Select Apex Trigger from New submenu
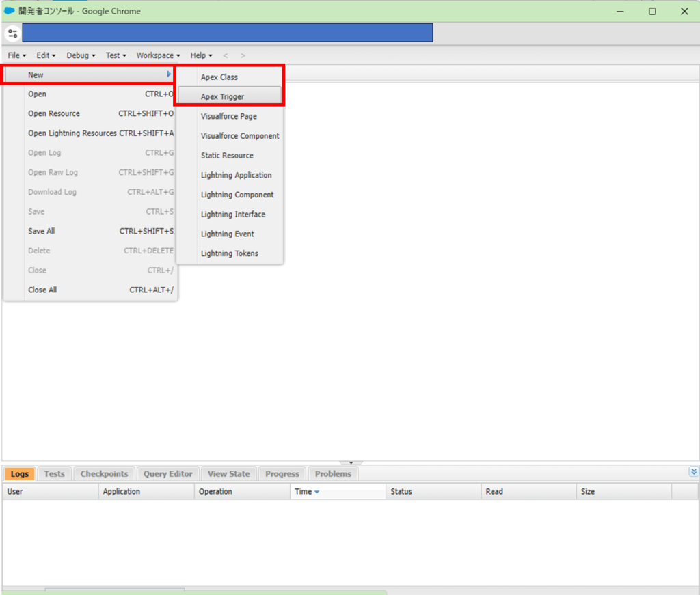700x595 pixels. [222, 97]
